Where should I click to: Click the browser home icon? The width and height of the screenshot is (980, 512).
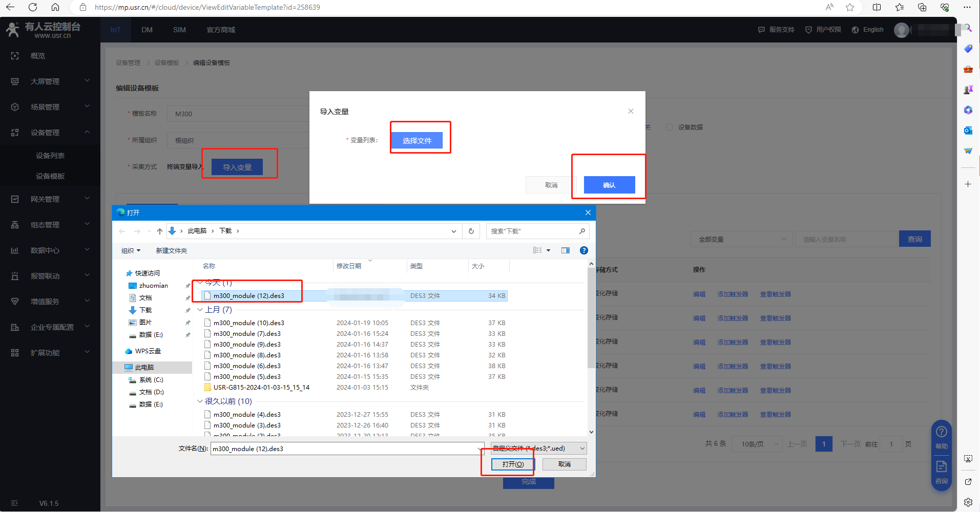55,7
